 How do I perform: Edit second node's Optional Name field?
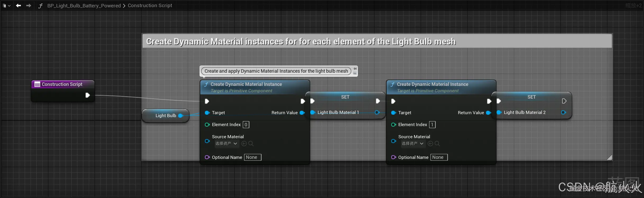(x=439, y=157)
